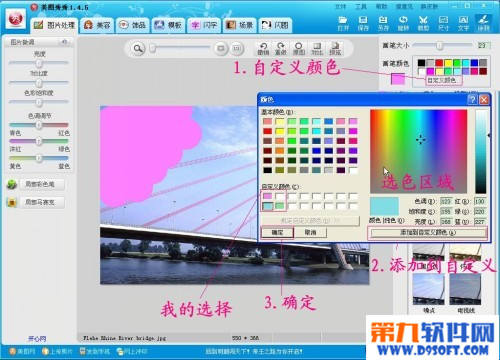Switch to the 场景 tab

pyautogui.click(x=240, y=25)
